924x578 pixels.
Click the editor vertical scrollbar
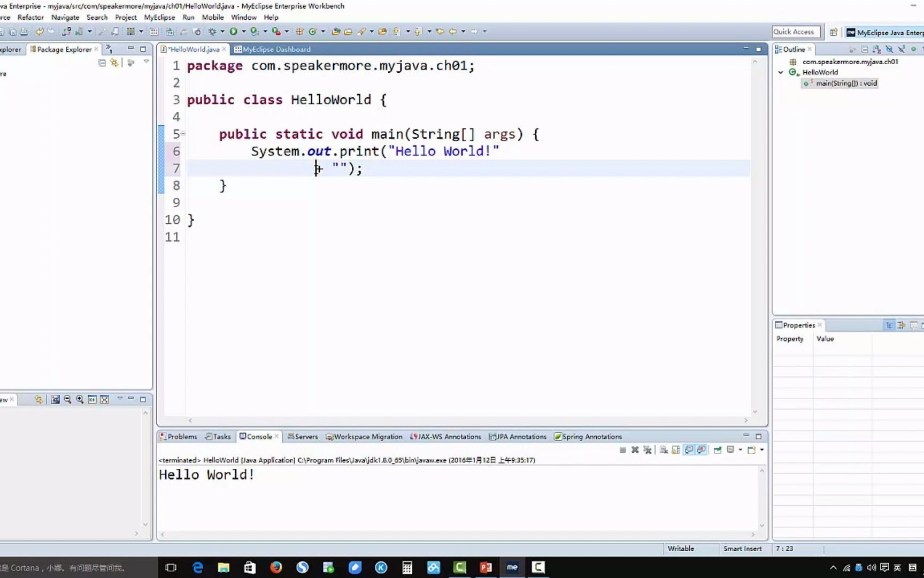click(755, 237)
